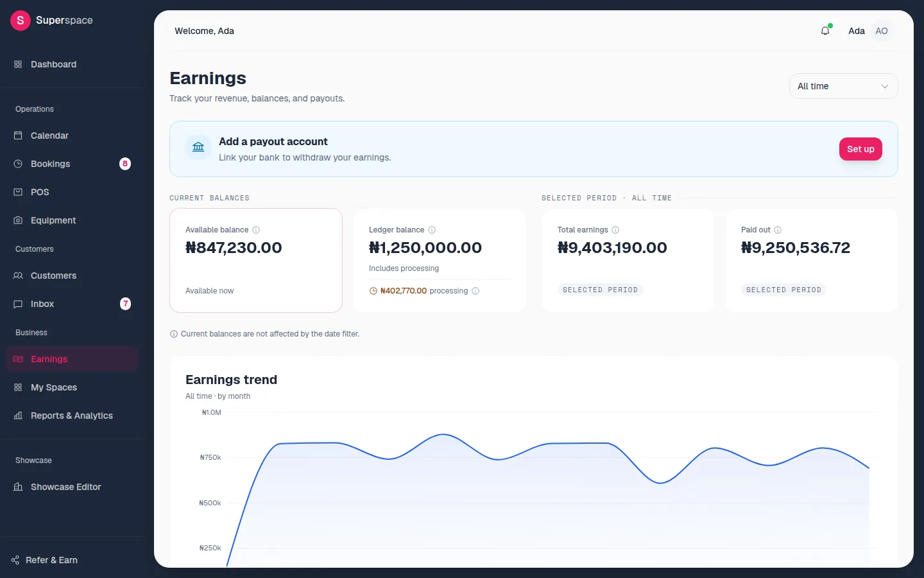The width and height of the screenshot is (924, 578).
Task: Click the Customers people icon
Action: pos(18,276)
